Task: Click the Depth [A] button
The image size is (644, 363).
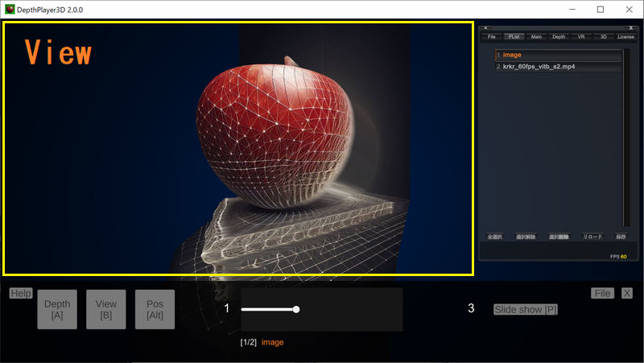Action: pos(57,310)
